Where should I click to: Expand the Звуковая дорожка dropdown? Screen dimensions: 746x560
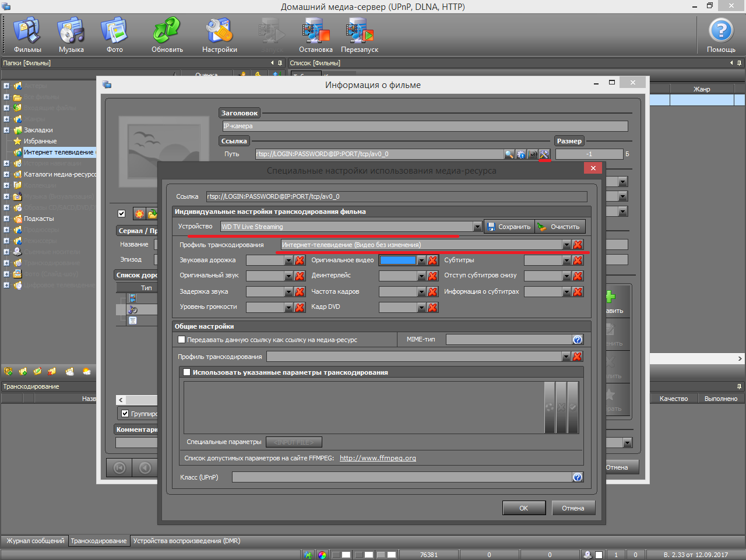point(288,260)
